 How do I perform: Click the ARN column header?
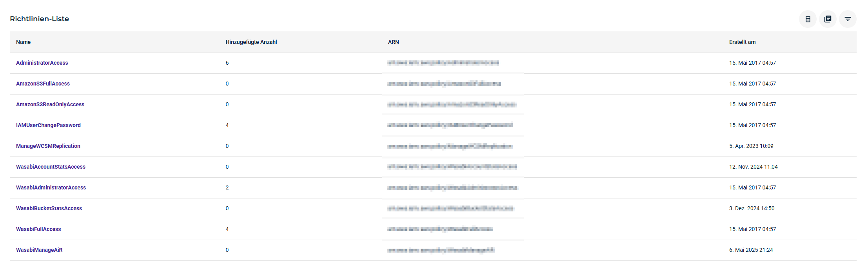(393, 42)
